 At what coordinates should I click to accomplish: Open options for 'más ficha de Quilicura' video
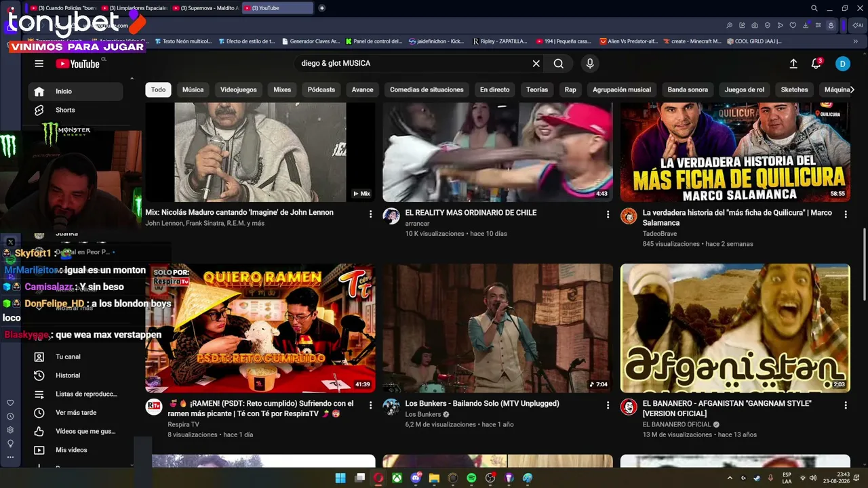[x=846, y=214]
